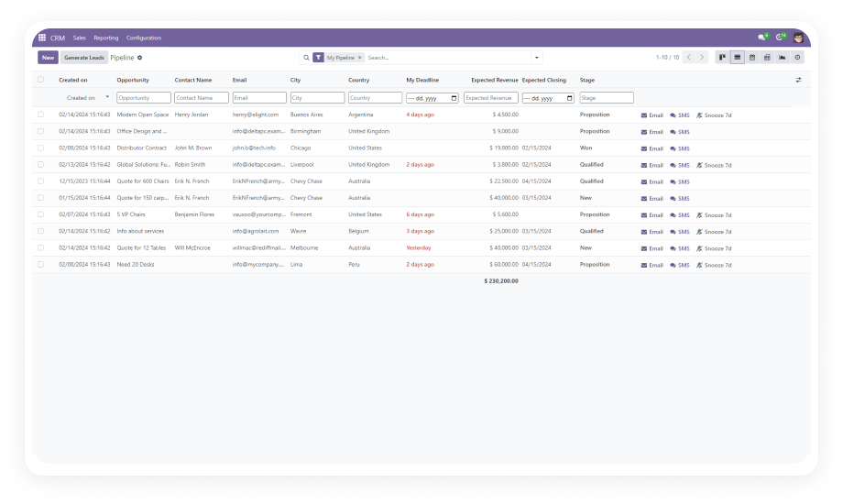Viewport: 843px width, 504px height.
Task: Send SMS for Office Design opportunity
Action: [x=680, y=132]
